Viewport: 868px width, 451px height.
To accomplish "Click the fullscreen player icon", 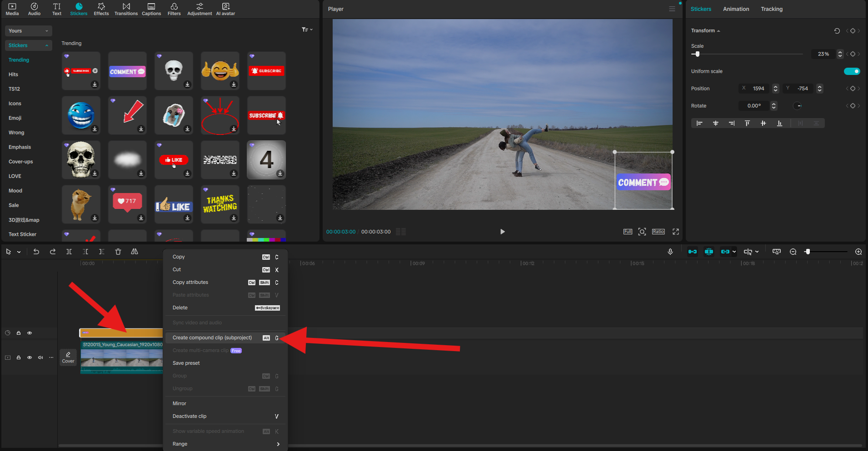I will click(676, 232).
